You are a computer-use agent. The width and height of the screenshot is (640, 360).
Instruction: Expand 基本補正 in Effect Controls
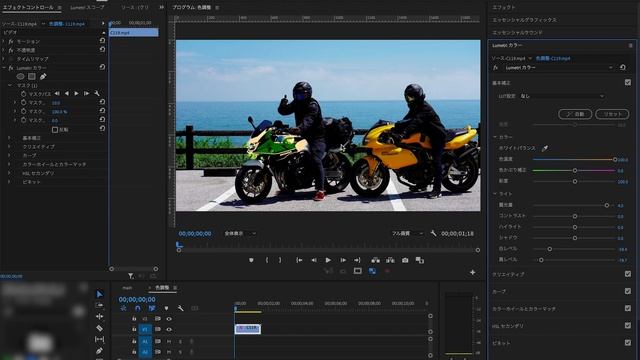pos(9,138)
